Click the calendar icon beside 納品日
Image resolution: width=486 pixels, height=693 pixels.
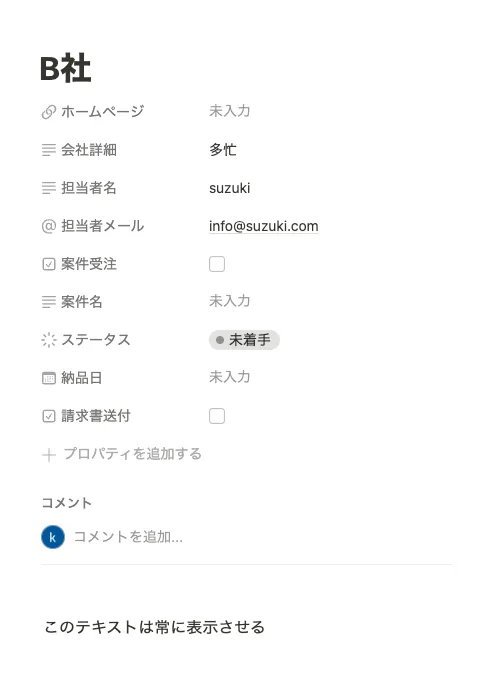coord(49,378)
